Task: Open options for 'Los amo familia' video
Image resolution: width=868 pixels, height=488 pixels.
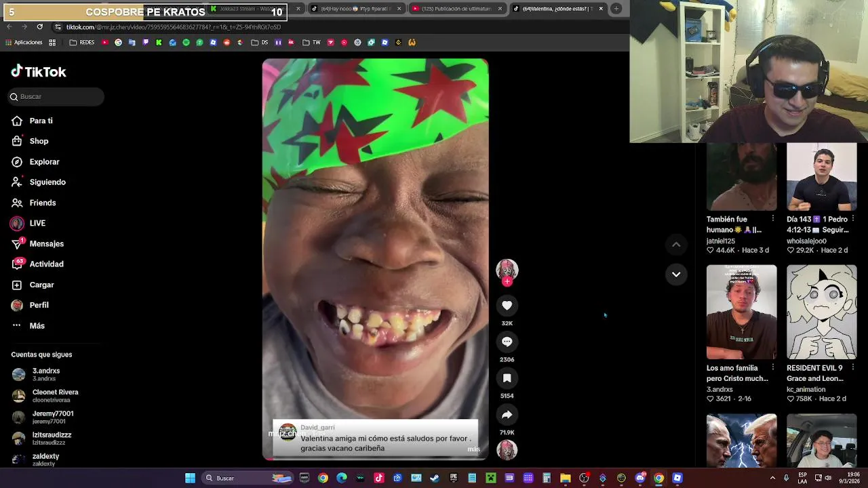Action: click(x=773, y=367)
